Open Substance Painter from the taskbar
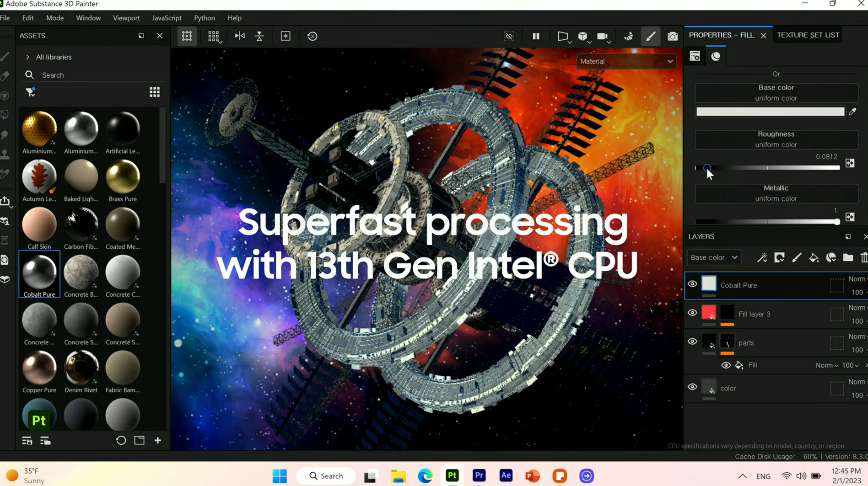Screen dimensions: 868x486 452,476
